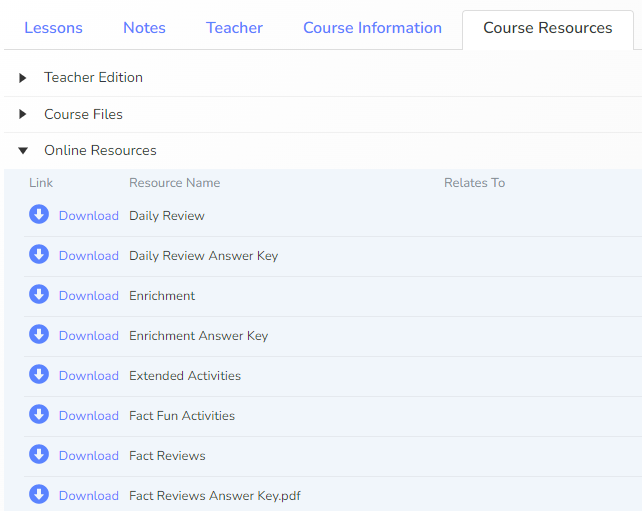Image resolution: width=642 pixels, height=511 pixels.
Task: Select the Fact Reviews Answer Key.pdf name
Action: 215,496
